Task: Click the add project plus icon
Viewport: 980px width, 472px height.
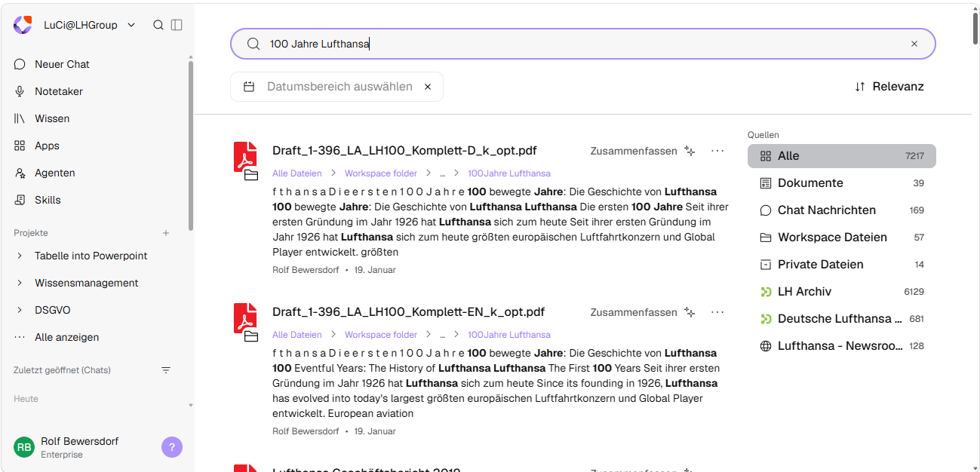Action: click(x=166, y=233)
